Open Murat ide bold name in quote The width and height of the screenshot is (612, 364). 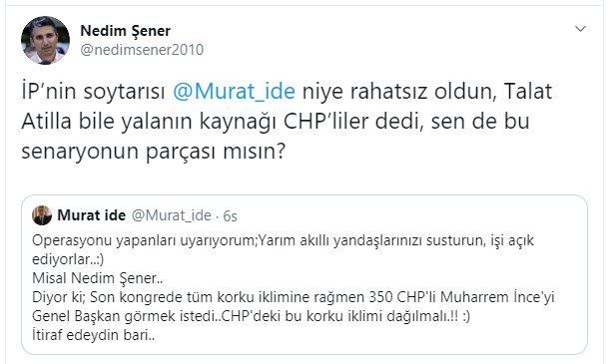tap(91, 215)
